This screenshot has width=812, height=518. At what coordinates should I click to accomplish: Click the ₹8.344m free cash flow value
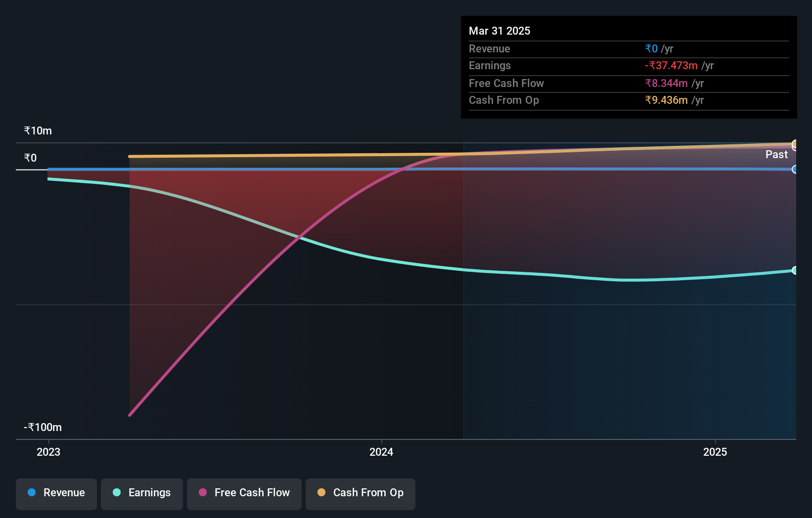tap(666, 84)
